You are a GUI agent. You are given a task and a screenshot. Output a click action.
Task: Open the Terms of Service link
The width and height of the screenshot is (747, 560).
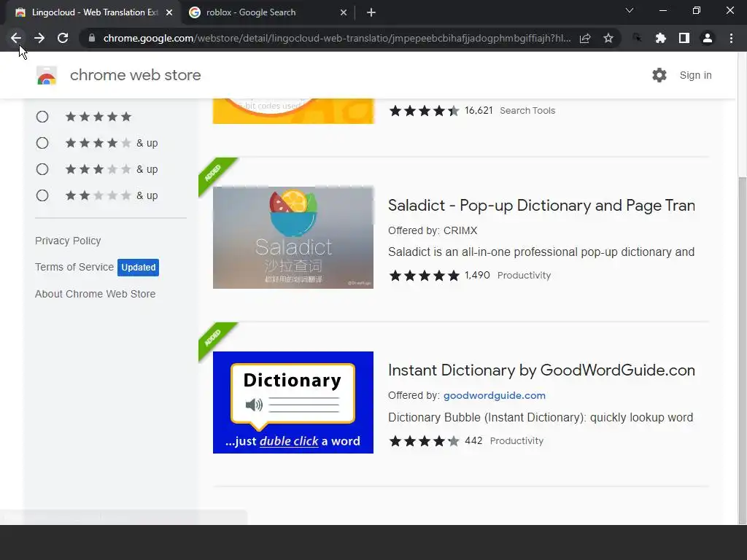point(74,267)
